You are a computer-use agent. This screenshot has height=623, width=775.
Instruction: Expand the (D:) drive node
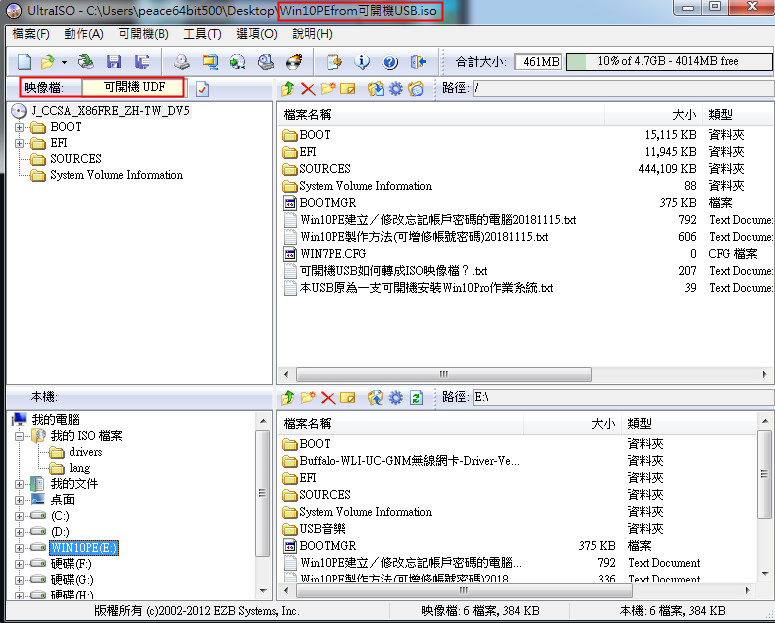coord(19,532)
